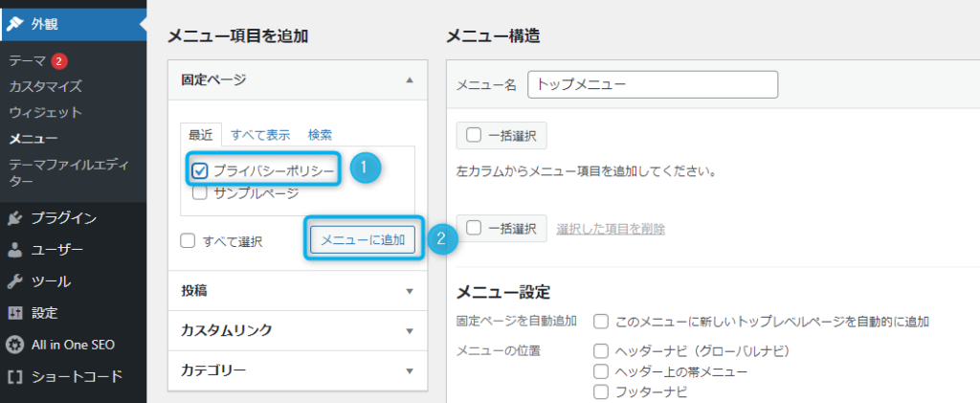
Task: Click the 投稿 panel heading
Action: tap(298, 291)
